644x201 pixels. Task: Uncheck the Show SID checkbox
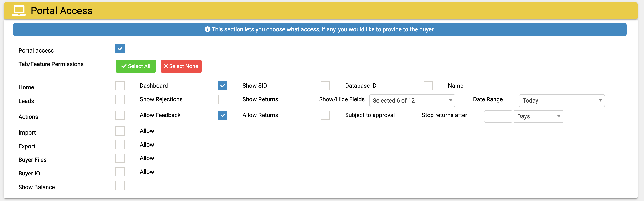tap(223, 86)
